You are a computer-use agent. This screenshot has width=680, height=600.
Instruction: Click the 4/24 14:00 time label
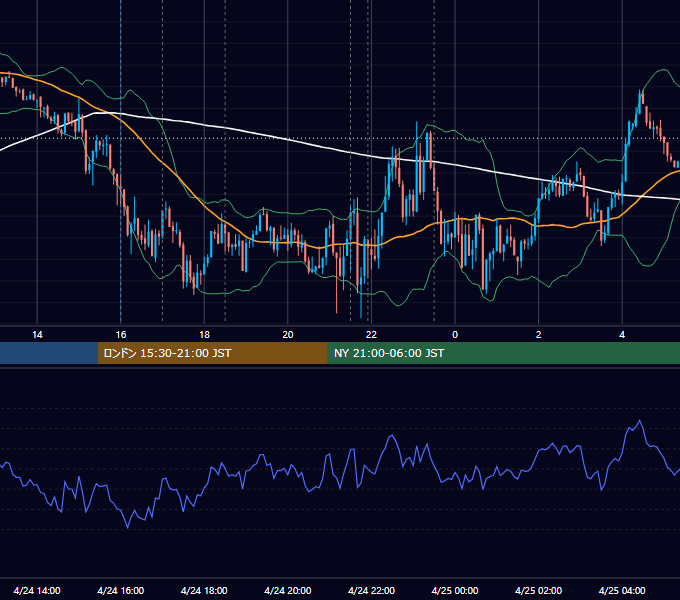[x=37, y=590]
